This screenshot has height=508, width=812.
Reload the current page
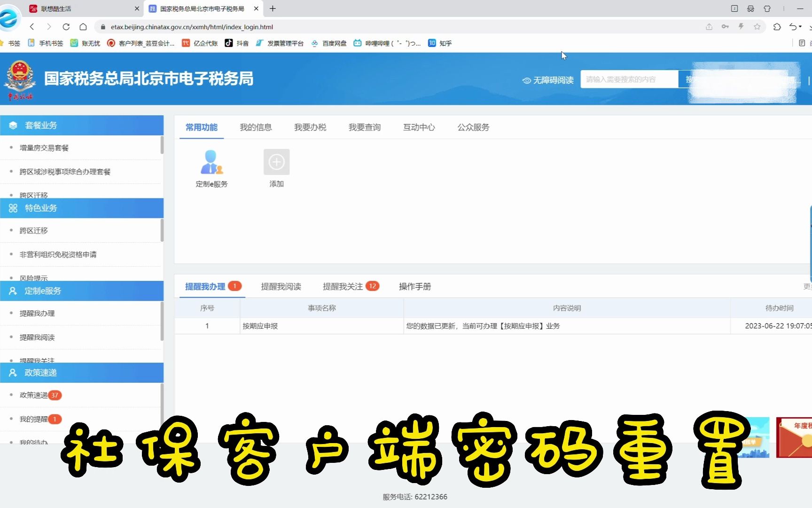pos(66,27)
